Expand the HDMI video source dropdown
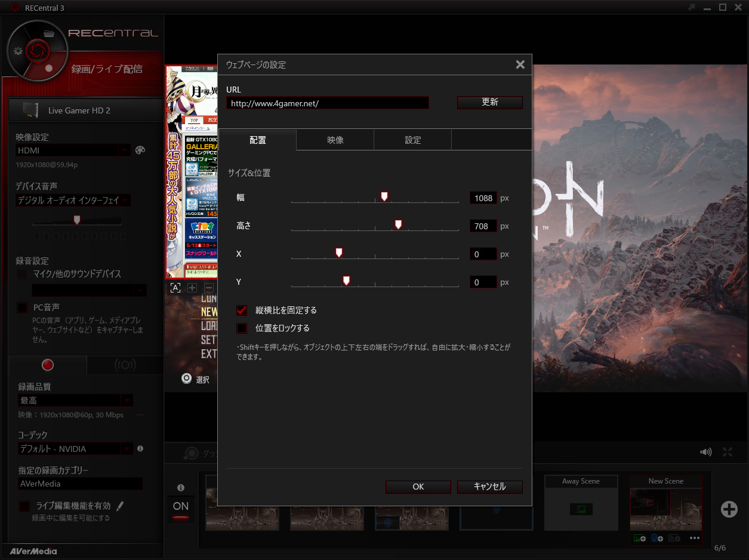749x560 pixels. click(x=125, y=150)
